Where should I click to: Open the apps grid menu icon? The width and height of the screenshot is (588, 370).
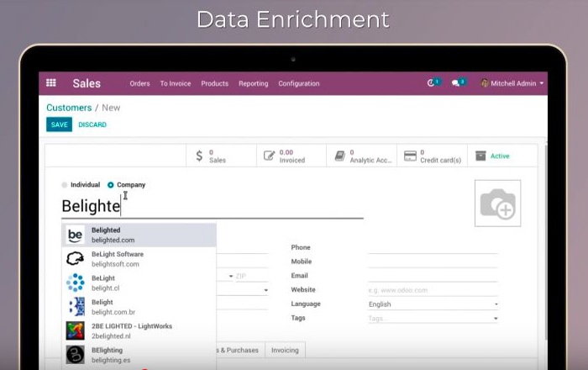coord(51,83)
